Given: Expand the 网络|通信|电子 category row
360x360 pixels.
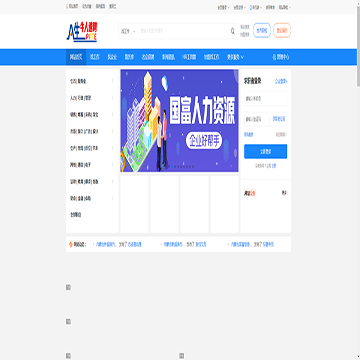Looking at the screenshot, I should click(x=92, y=165).
